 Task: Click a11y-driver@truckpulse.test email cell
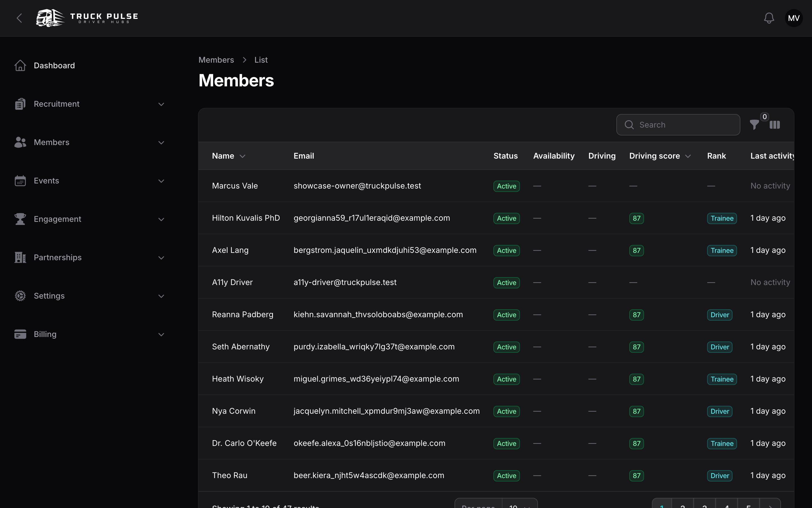[x=345, y=283]
